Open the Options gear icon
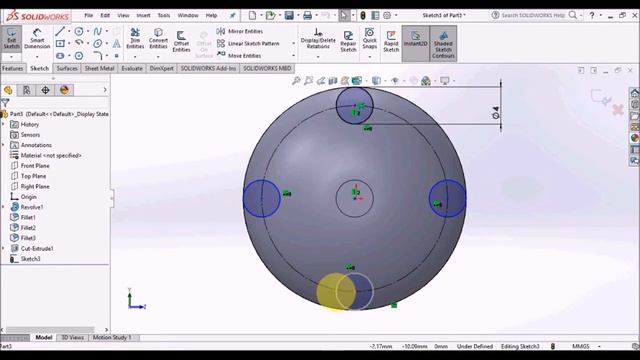Screen dimensions: 640x360 point(387,16)
